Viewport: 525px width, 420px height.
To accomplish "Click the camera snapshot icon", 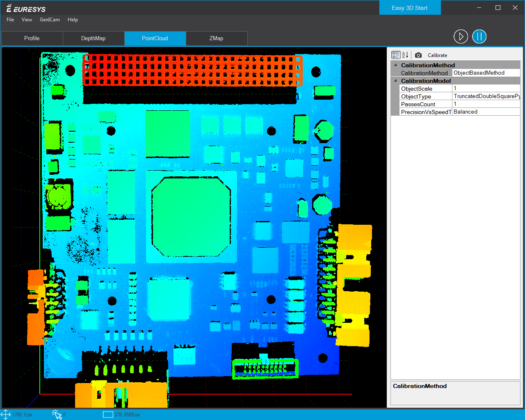I will (x=418, y=55).
